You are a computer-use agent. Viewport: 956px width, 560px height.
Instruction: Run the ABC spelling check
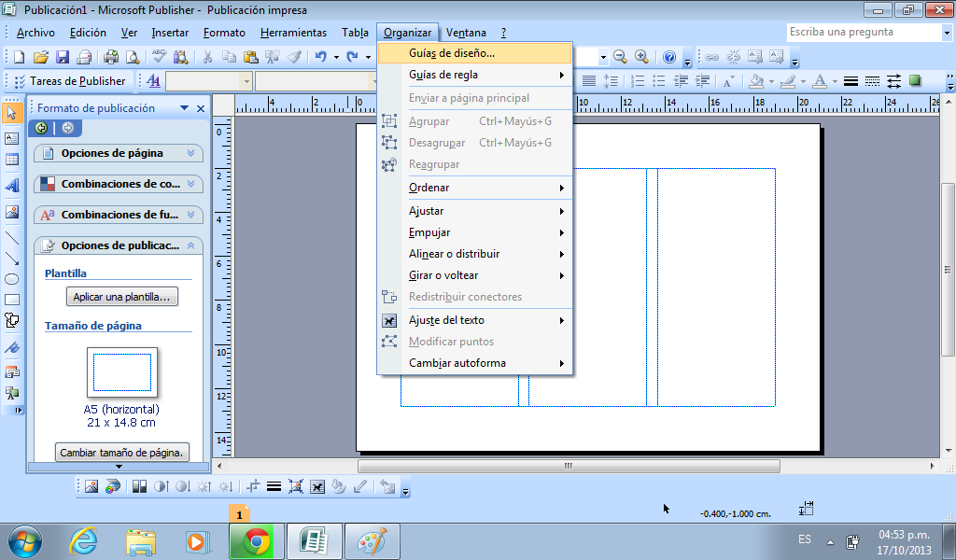click(159, 57)
